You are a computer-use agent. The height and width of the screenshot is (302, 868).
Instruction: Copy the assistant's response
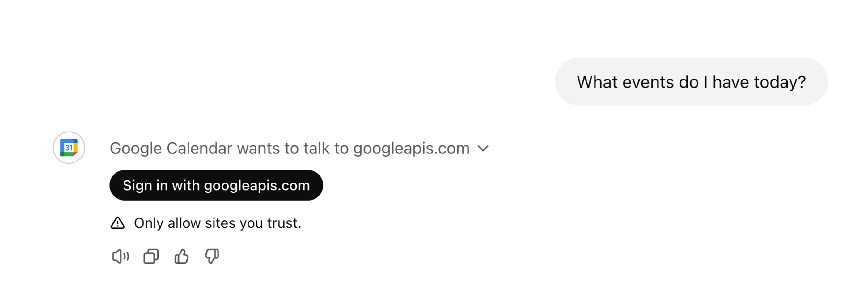(x=150, y=256)
